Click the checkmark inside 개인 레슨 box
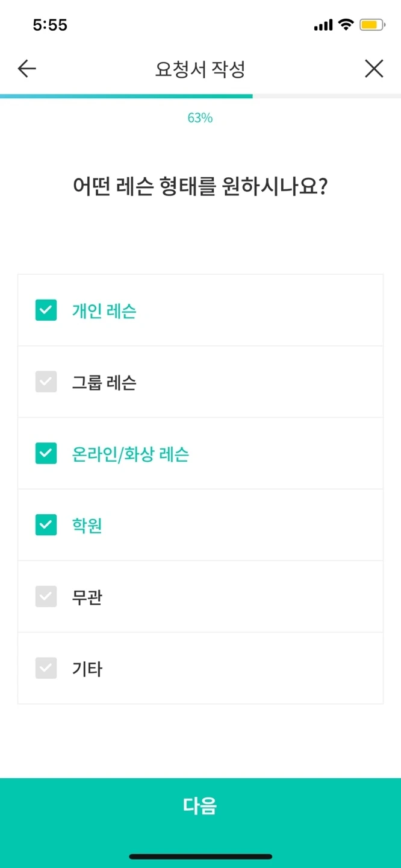 pos(46,310)
